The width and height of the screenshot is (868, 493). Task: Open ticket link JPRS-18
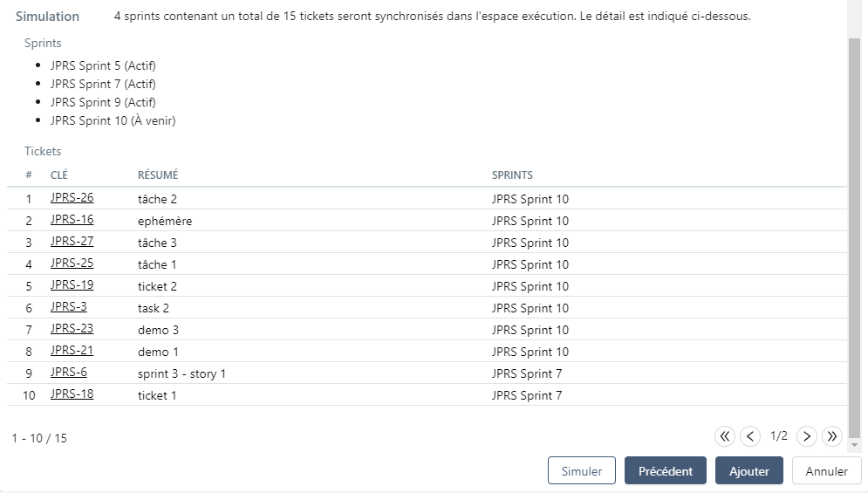[x=72, y=394]
